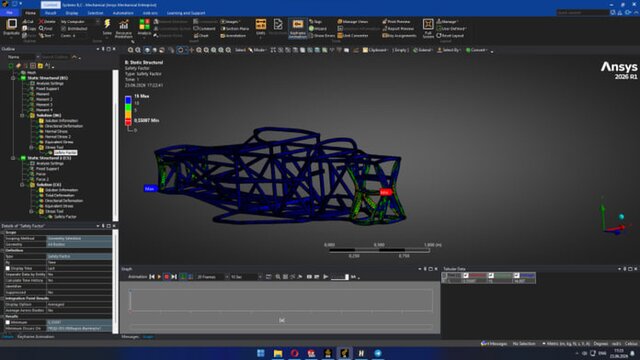Open the animation duration seconds dropdown
The width and height of the screenshot is (640, 360).
260,277
